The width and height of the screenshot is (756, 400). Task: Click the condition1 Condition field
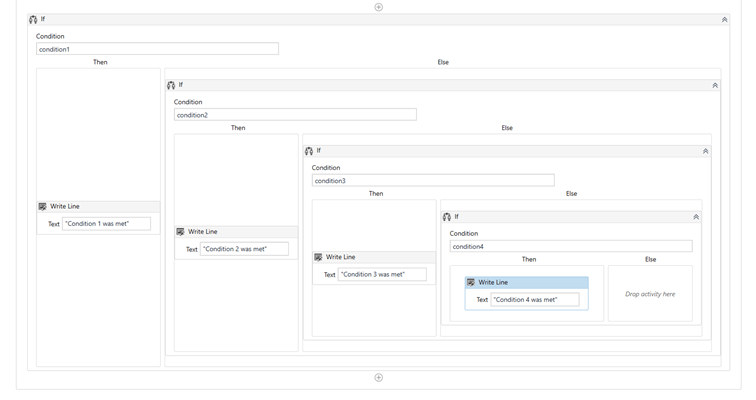(157, 49)
